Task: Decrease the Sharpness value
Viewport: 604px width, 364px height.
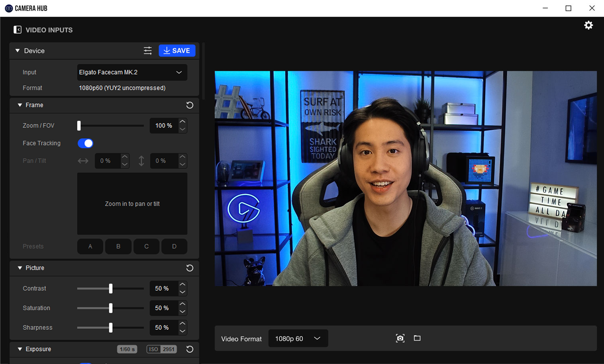Action: coord(182,331)
